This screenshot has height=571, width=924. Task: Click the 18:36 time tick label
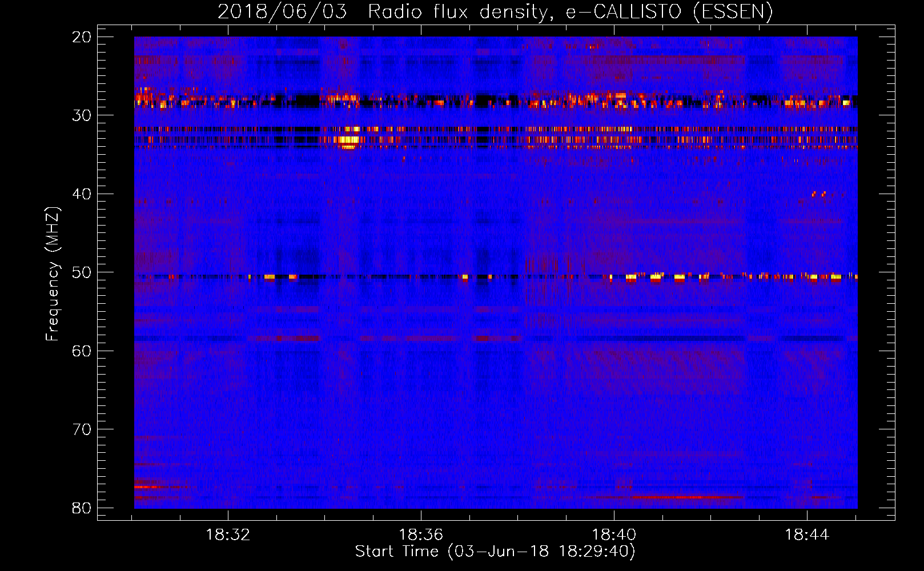coord(421,534)
